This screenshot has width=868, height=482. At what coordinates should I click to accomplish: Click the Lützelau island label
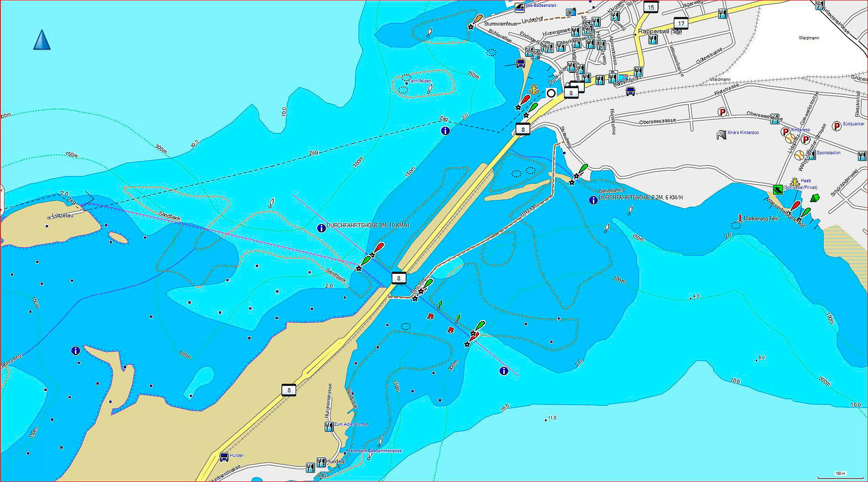(63, 215)
